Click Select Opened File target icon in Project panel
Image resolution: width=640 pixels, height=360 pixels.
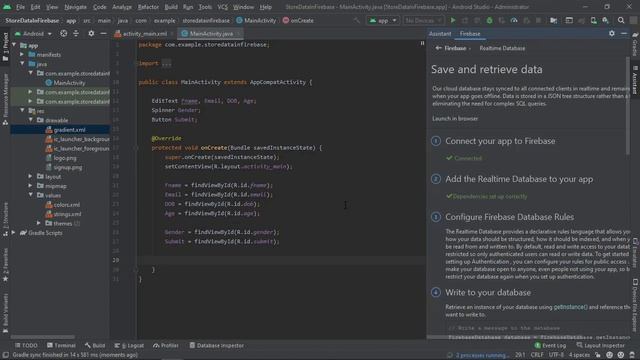point(64,33)
